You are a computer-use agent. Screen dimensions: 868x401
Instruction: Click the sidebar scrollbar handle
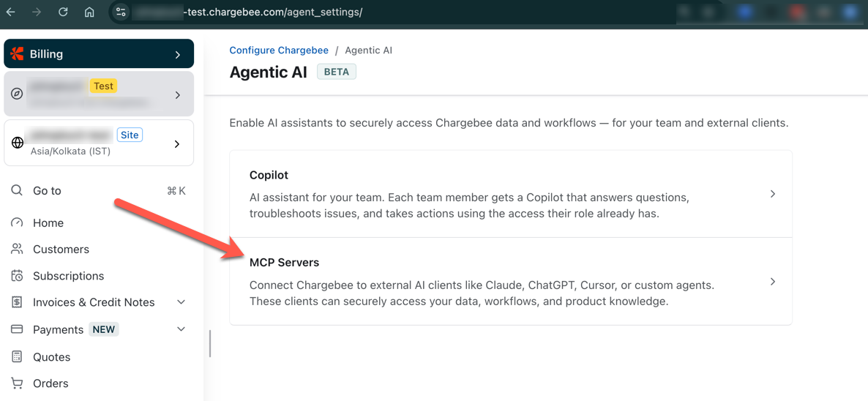210,343
